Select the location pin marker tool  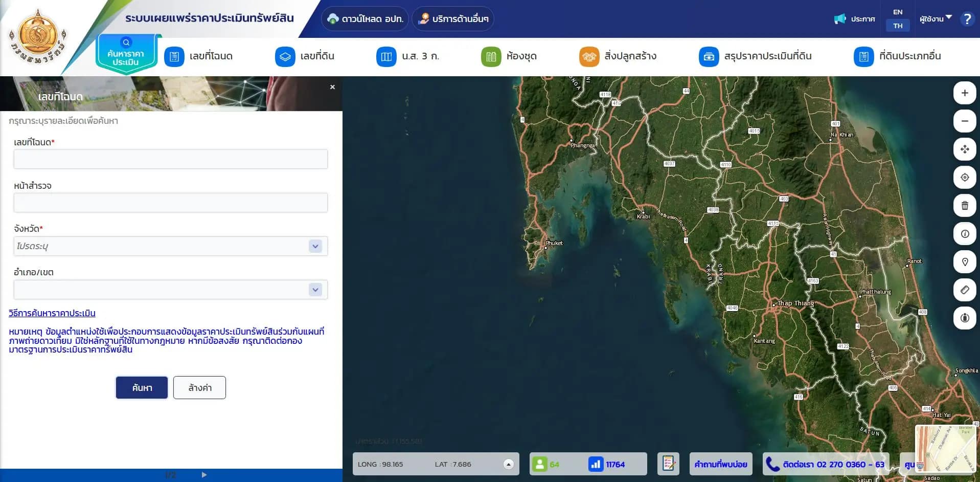(x=965, y=262)
